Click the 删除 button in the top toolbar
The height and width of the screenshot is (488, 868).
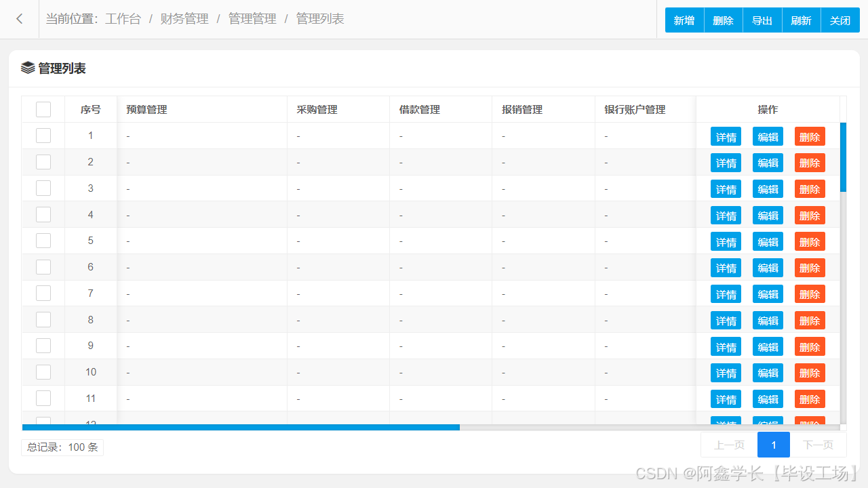click(x=724, y=20)
